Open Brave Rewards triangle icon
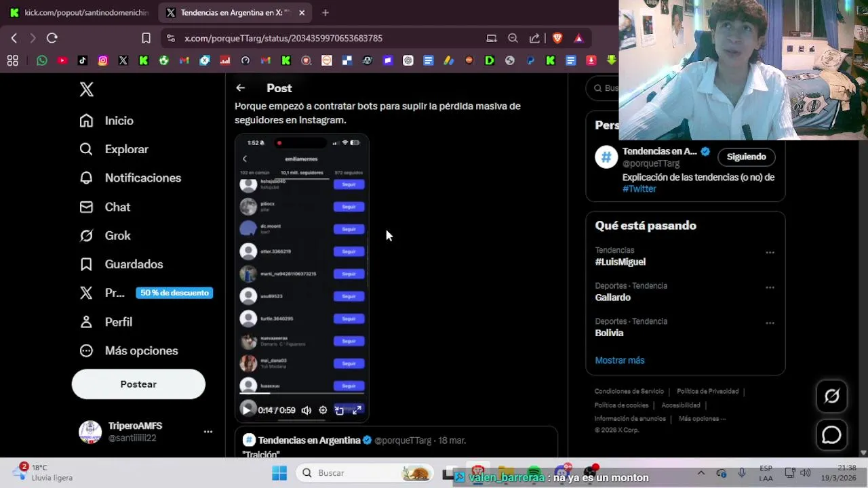Viewport: 868px width, 488px height. [578, 39]
